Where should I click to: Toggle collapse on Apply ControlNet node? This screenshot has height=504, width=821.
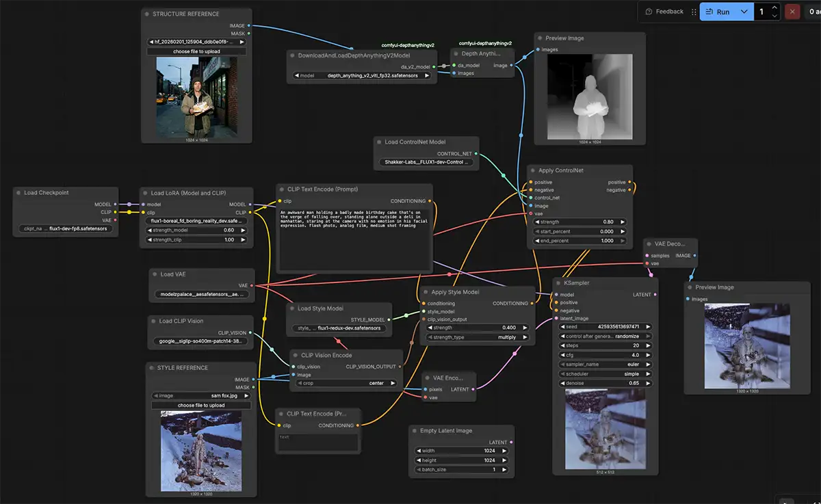coord(533,170)
